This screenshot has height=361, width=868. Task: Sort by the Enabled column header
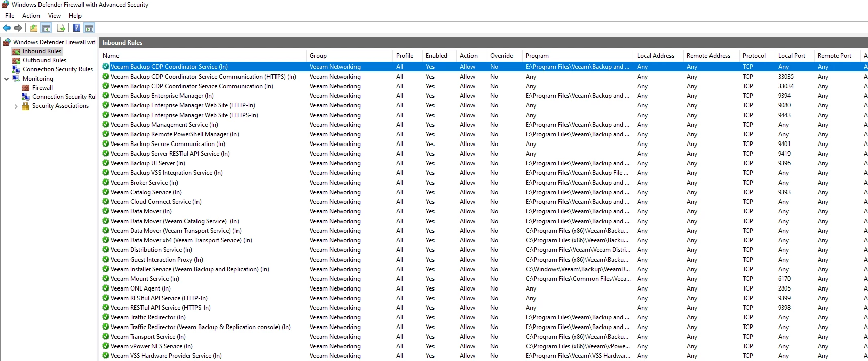click(x=440, y=56)
